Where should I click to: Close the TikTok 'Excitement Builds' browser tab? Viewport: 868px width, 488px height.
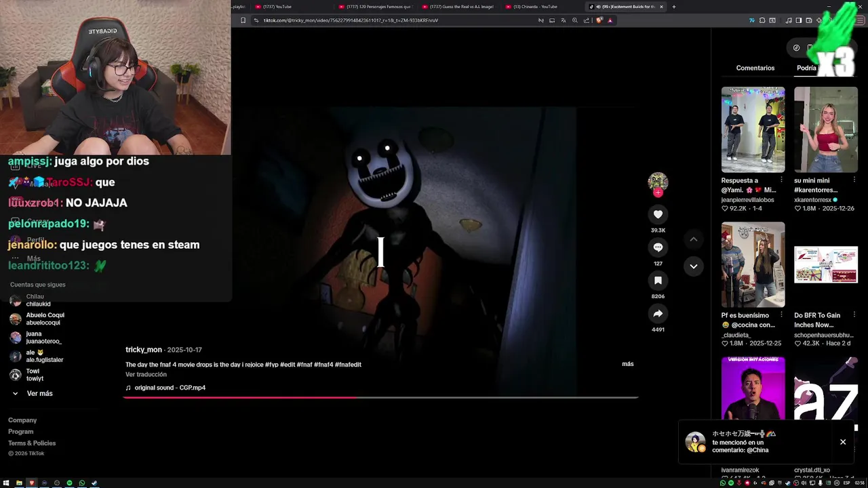661,7
